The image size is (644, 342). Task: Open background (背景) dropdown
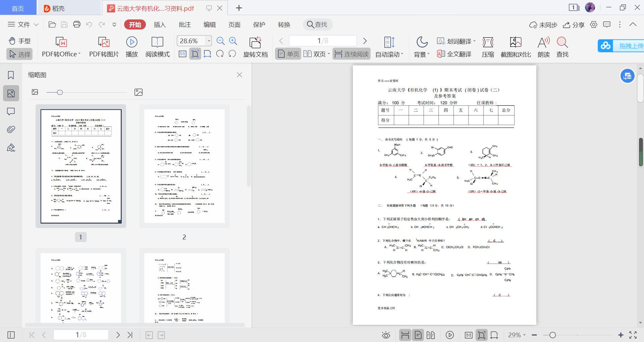(422, 47)
